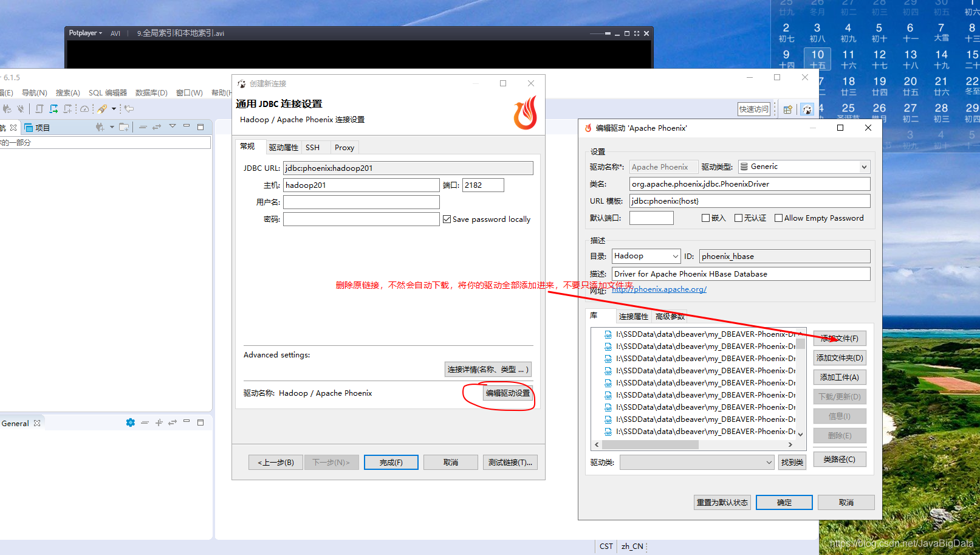Viewport: 980px width, 555px height.
Task: Open the General panel gear settings
Action: (x=130, y=422)
